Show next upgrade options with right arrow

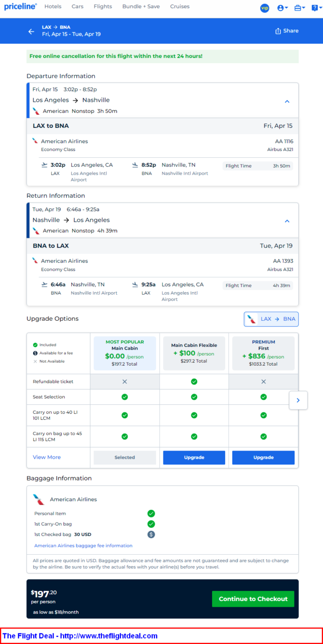click(298, 400)
